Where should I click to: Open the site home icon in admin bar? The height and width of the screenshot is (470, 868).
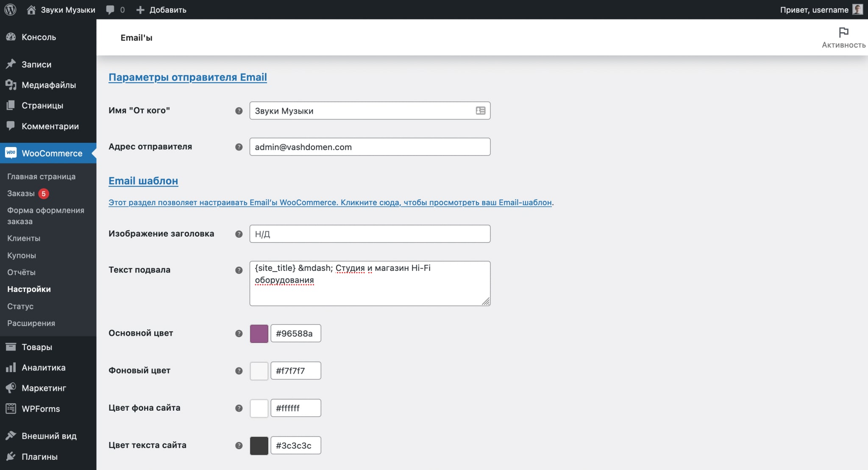point(31,10)
